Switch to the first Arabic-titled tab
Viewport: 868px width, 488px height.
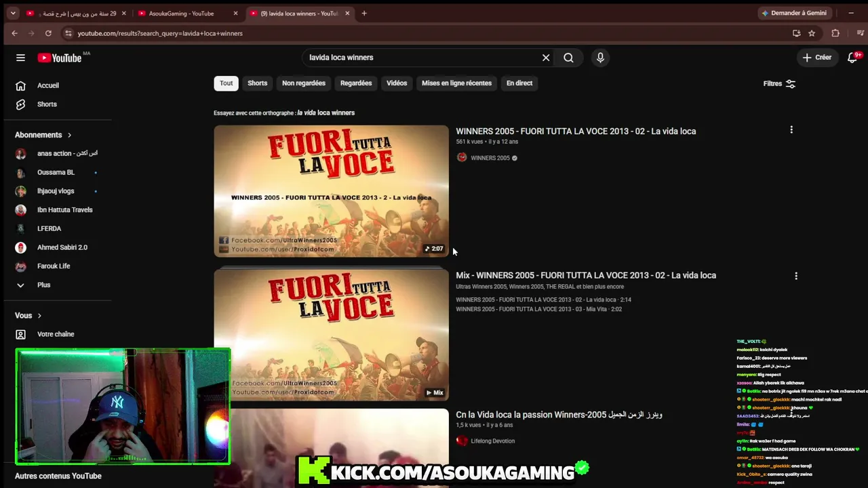click(75, 13)
